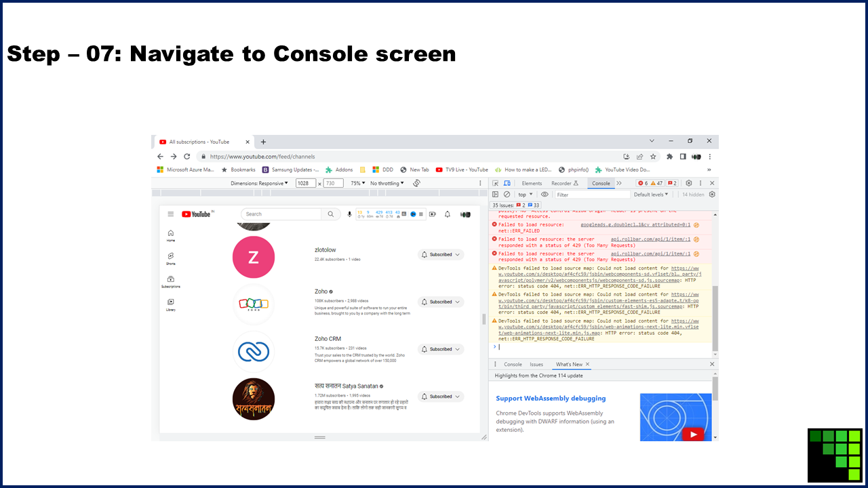Toggle the No throttling network setting

pyautogui.click(x=385, y=183)
